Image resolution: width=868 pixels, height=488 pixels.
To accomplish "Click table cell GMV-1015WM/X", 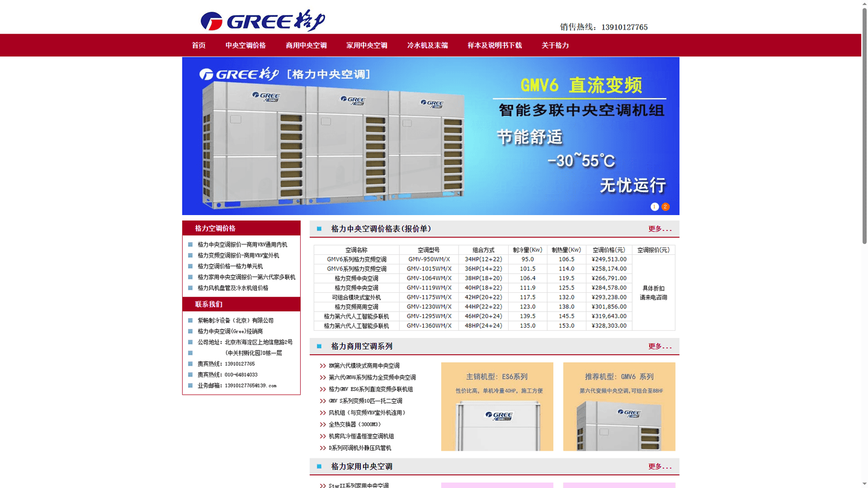I will pyautogui.click(x=429, y=269).
